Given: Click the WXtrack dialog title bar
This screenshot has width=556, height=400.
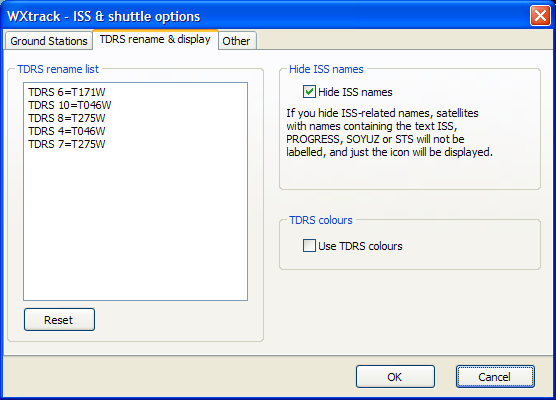Looking at the screenshot, I should coord(266,16).
